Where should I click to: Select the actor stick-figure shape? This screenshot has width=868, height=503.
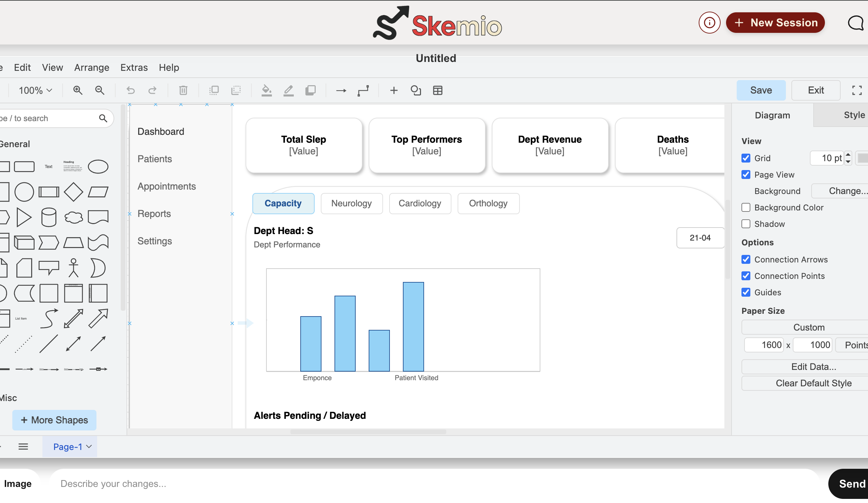coord(74,268)
